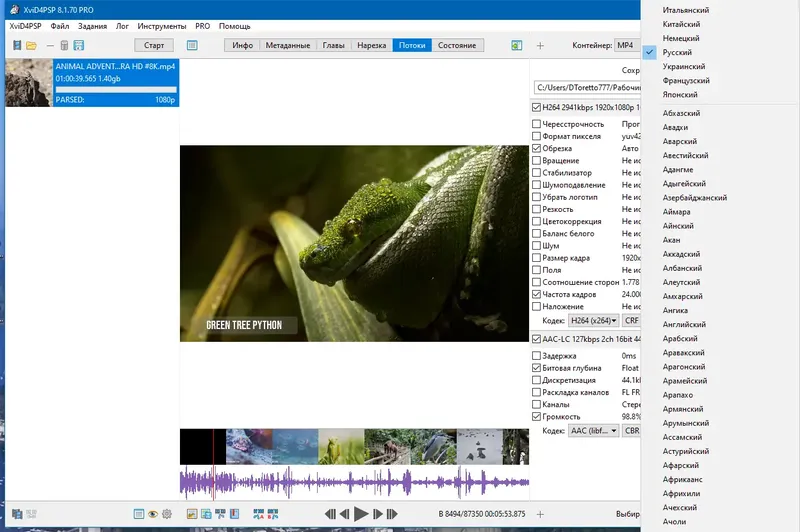Click the green export icon near Контейнер
800x532 pixels.
click(517, 45)
